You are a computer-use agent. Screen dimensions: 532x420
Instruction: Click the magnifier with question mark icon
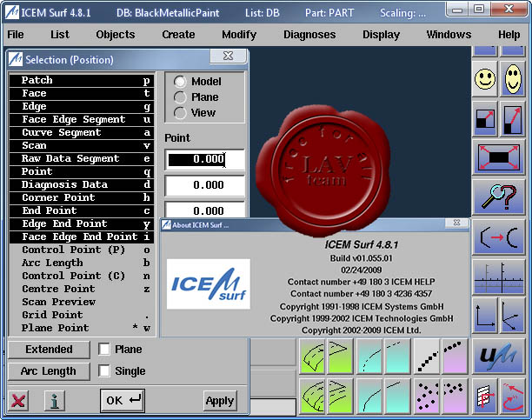499,197
